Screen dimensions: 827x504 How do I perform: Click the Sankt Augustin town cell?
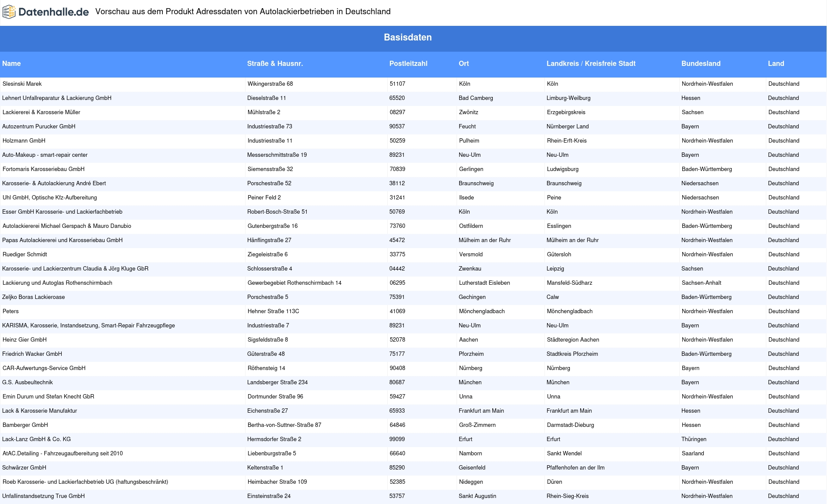pyautogui.click(x=477, y=496)
